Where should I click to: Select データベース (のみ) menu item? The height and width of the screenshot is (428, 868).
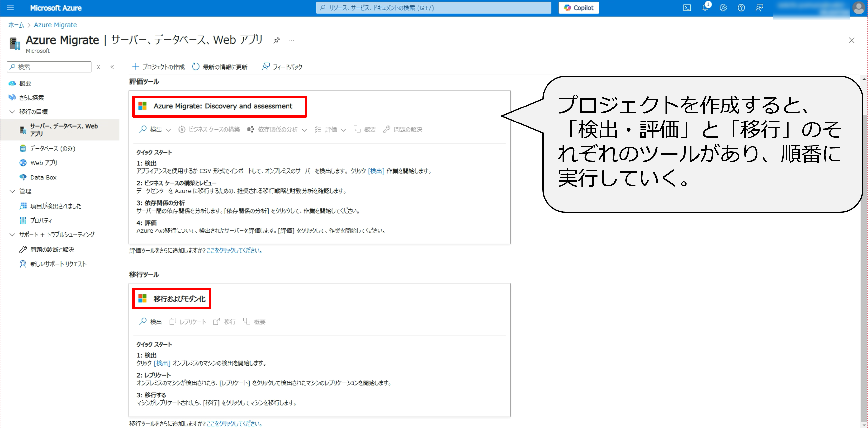pyautogui.click(x=53, y=148)
